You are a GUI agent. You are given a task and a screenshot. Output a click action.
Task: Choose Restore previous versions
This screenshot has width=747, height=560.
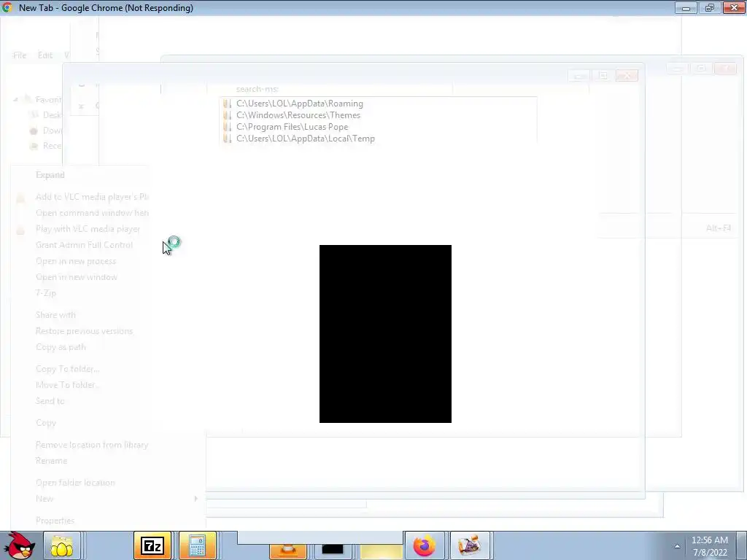[85, 331]
